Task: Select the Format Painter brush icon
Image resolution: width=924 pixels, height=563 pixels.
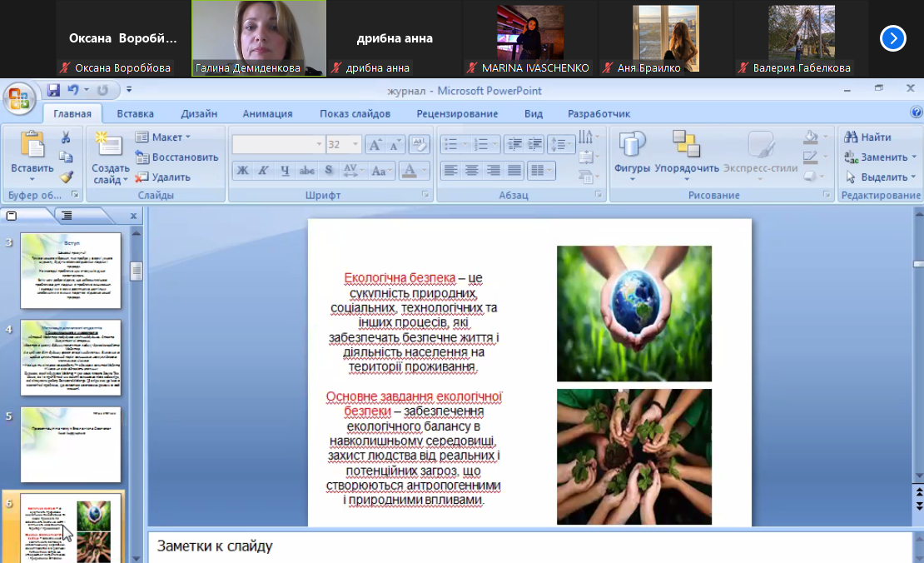Action: click(x=66, y=177)
